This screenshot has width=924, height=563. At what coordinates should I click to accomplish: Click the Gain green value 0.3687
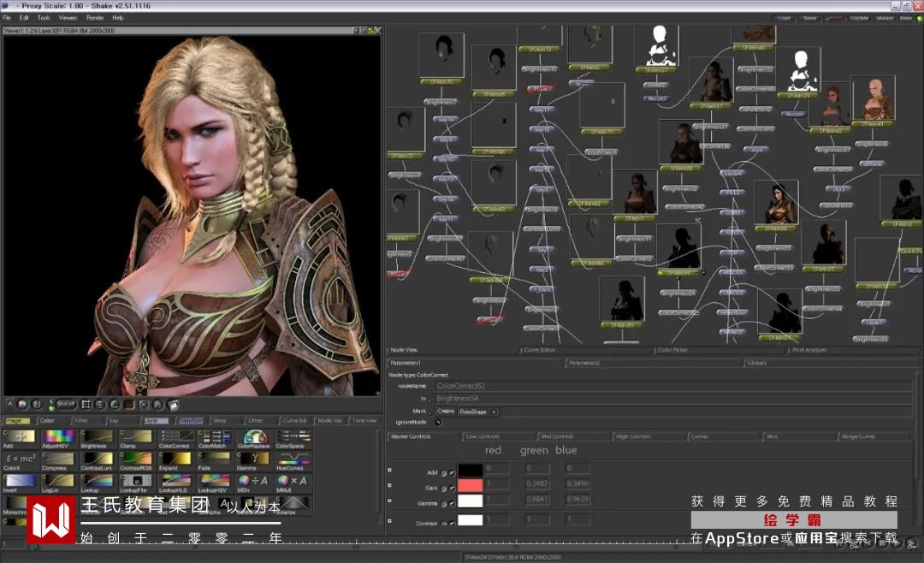pyautogui.click(x=537, y=483)
